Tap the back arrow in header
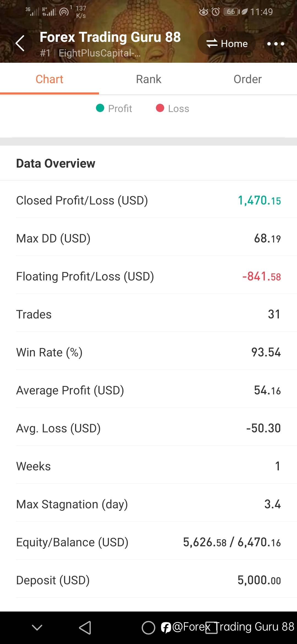This screenshot has height=644, width=297. 20,43
